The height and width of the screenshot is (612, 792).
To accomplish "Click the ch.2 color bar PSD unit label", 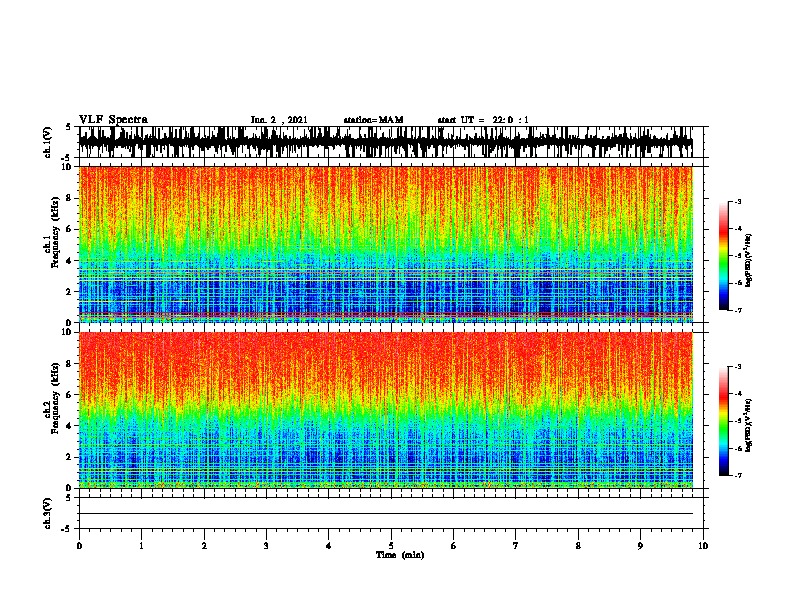I will pyautogui.click(x=749, y=425).
